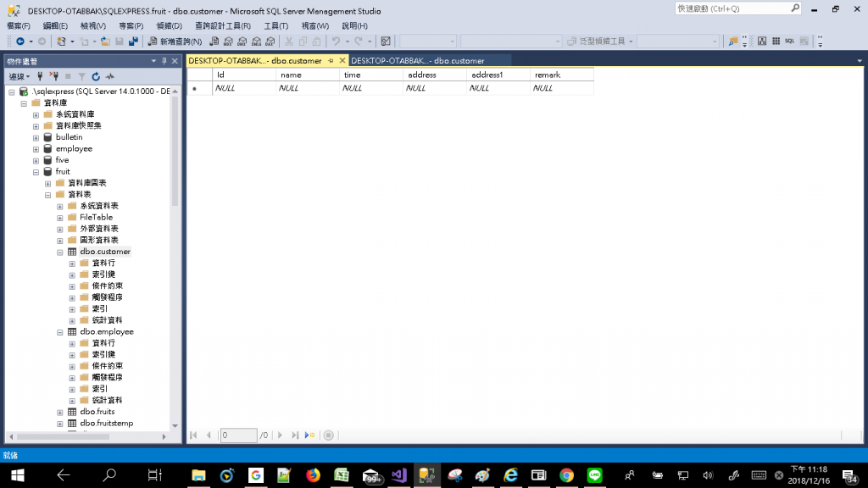
Task: Click the record number input field
Action: coord(238,435)
